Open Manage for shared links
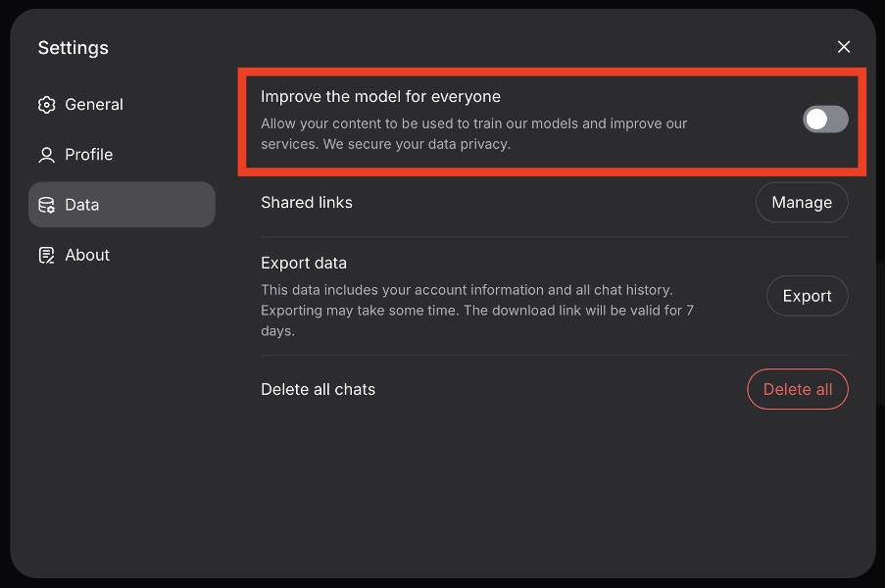The width and height of the screenshot is (886, 588). click(802, 202)
